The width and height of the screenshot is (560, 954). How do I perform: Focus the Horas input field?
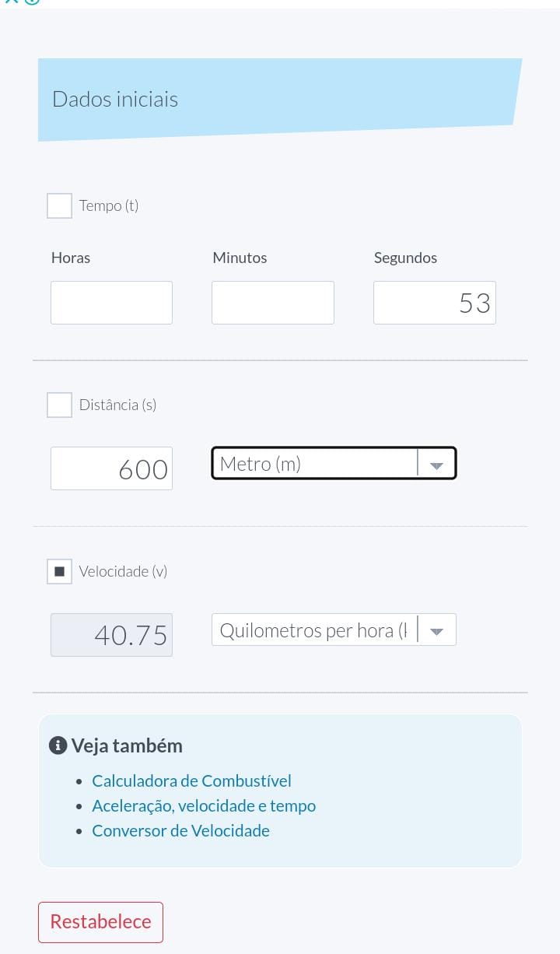111,303
